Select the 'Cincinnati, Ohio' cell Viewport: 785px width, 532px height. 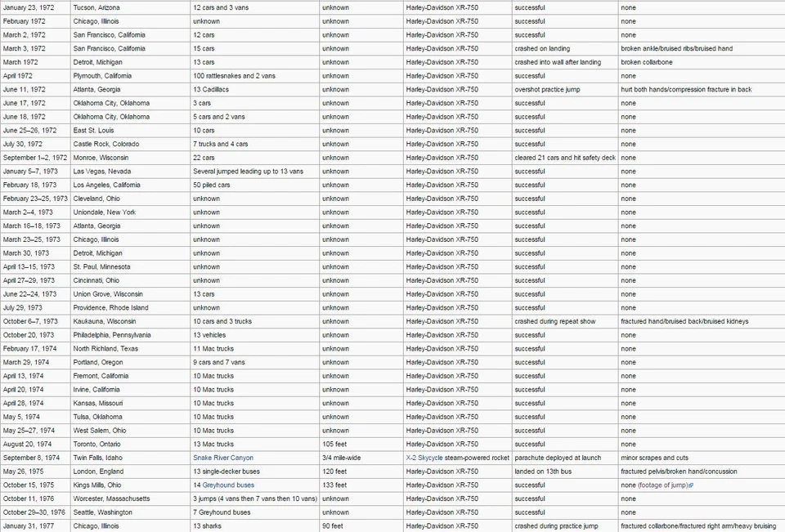click(x=130, y=280)
